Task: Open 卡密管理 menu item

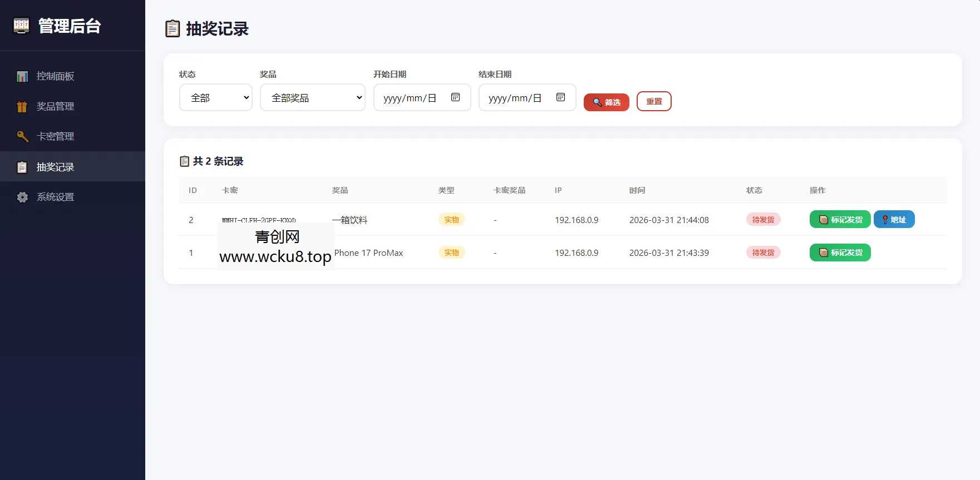Action: click(72, 136)
